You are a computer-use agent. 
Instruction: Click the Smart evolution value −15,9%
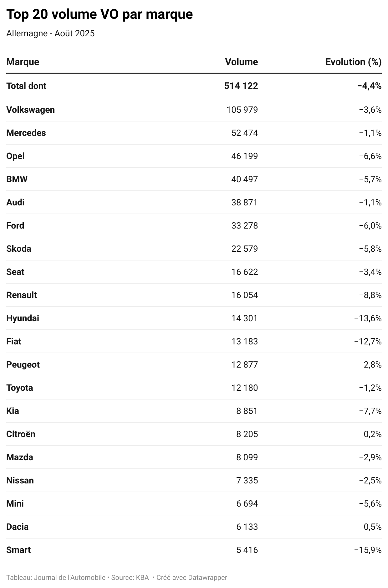[368, 550]
